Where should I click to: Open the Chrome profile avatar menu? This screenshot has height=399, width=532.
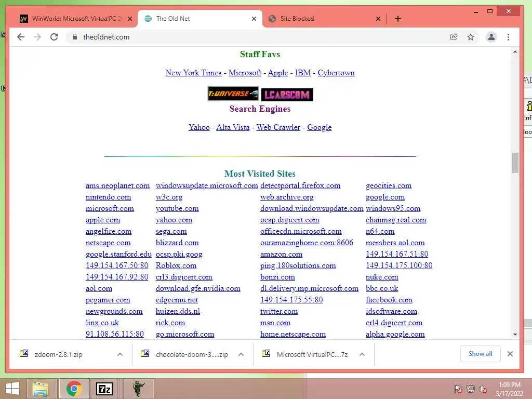(491, 37)
